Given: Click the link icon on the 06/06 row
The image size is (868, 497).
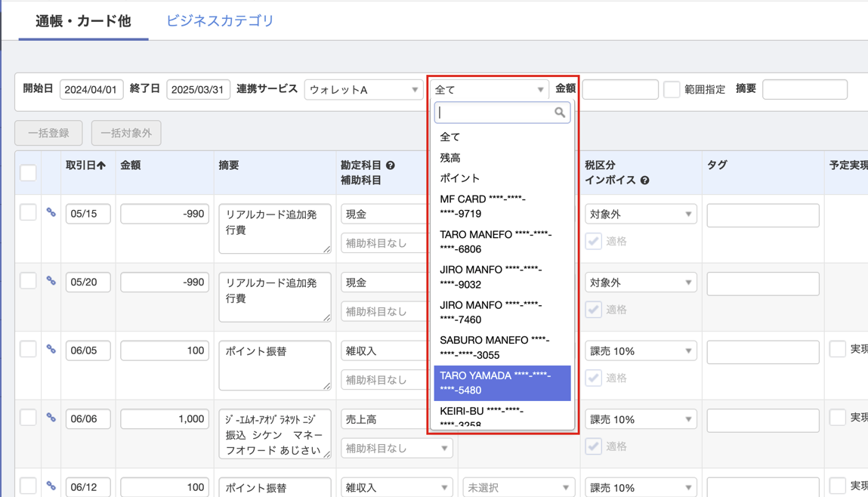Looking at the screenshot, I should coord(51,418).
